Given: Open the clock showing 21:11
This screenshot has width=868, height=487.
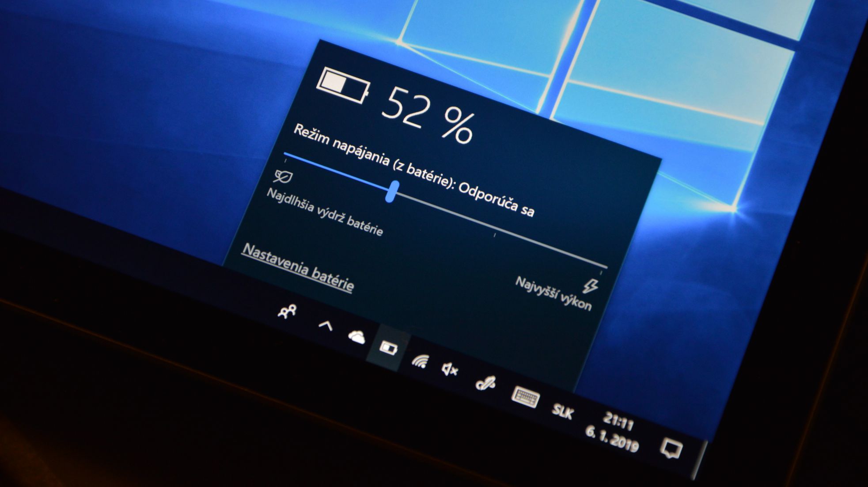Looking at the screenshot, I should pos(618,422).
